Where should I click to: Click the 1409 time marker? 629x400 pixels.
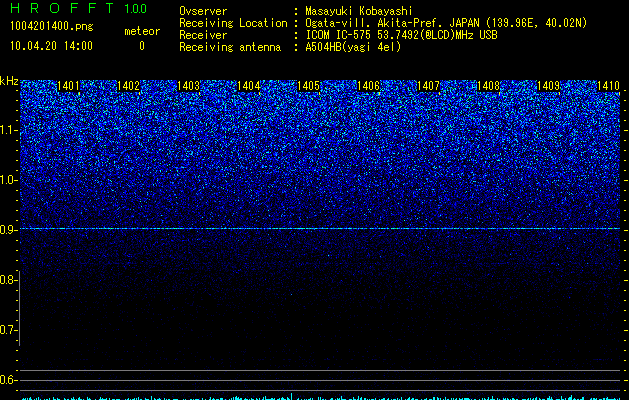coord(548,86)
